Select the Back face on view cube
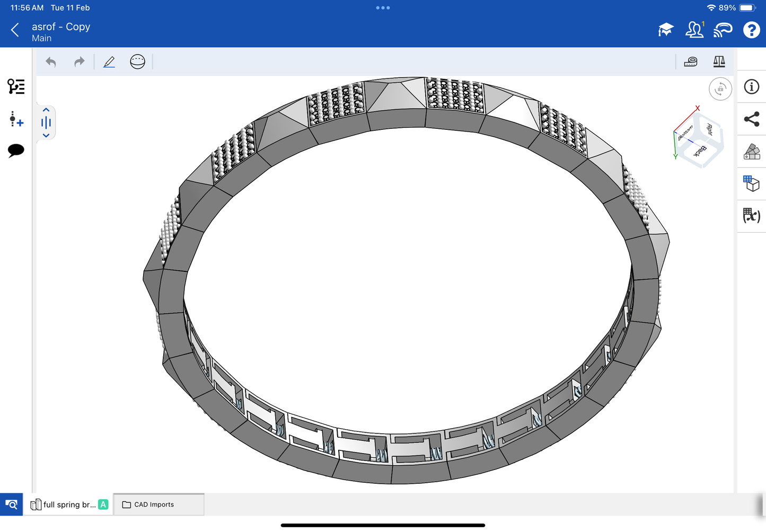 pyautogui.click(x=700, y=151)
